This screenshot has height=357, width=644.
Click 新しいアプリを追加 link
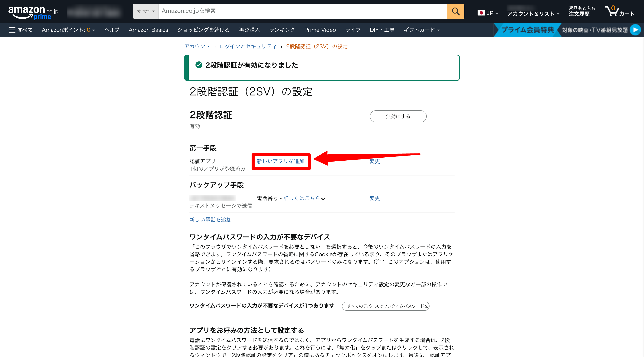(281, 162)
